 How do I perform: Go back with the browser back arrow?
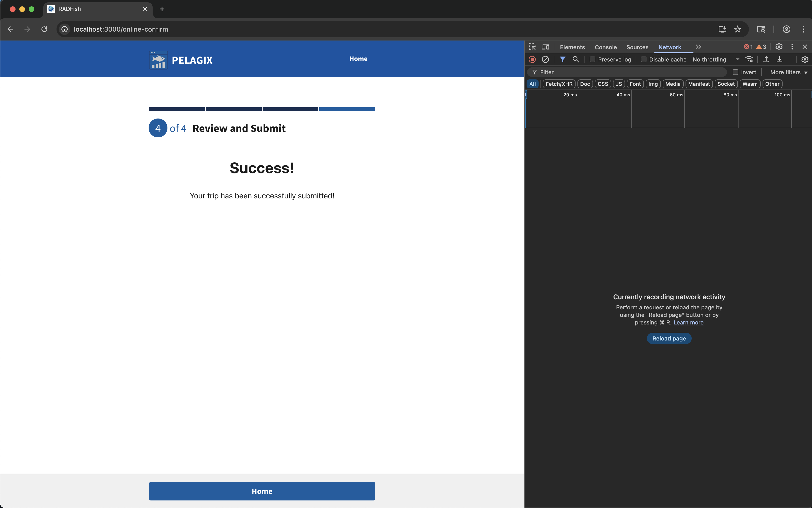click(x=10, y=29)
